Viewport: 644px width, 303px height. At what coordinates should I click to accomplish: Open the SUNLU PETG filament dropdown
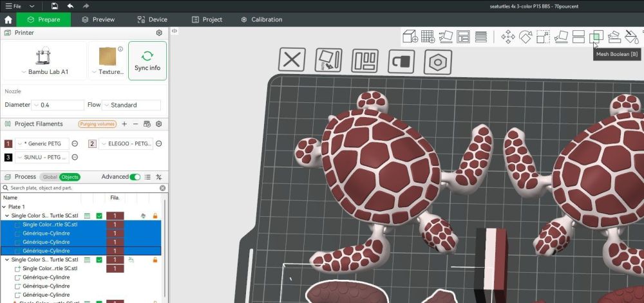[42, 157]
